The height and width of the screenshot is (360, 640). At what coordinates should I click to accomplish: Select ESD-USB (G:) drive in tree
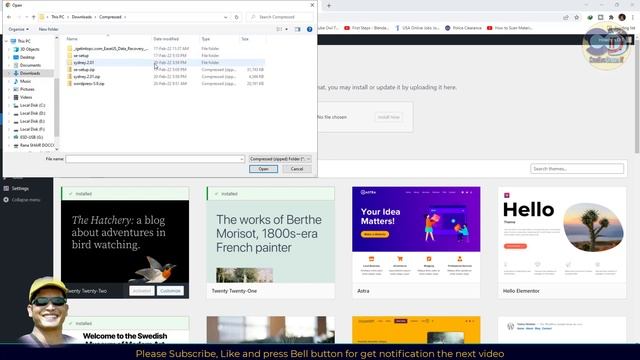click(x=31, y=138)
